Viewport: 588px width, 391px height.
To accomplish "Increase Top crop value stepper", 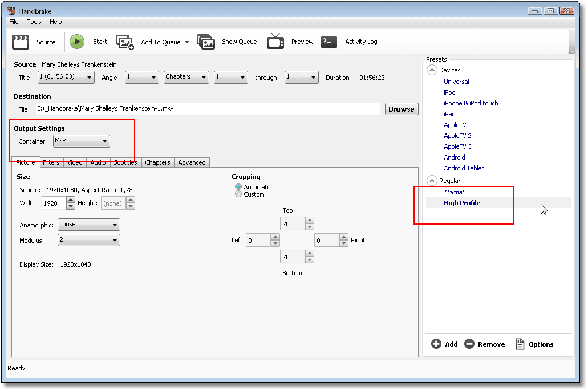I will click(x=309, y=221).
